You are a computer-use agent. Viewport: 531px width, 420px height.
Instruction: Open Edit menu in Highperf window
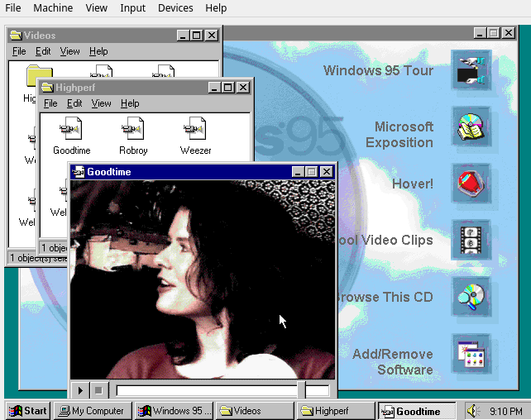(x=74, y=103)
